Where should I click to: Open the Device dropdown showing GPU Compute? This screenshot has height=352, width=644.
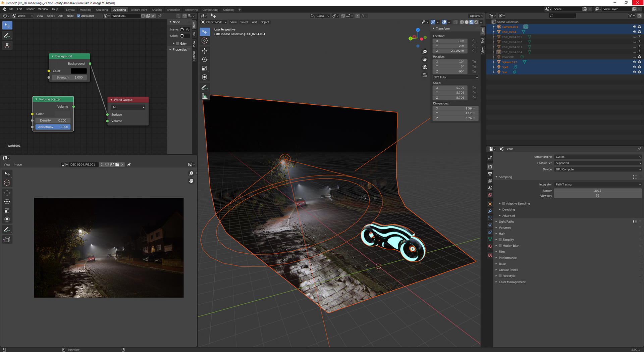[x=598, y=169]
